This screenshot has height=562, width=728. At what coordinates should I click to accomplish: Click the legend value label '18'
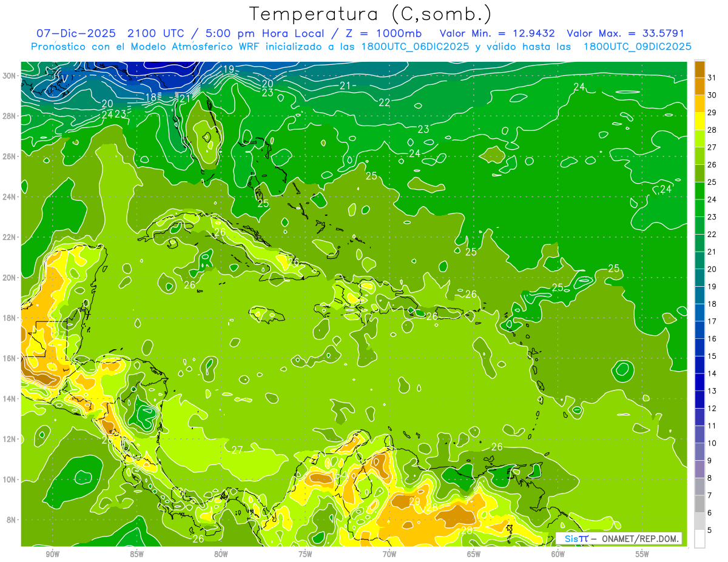pyautogui.click(x=712, y=304)
